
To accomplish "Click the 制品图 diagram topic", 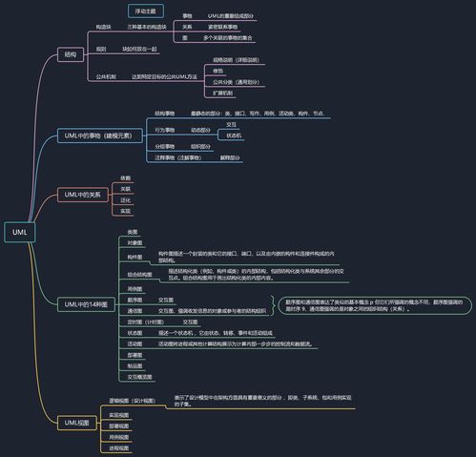I will pos(135,366).
